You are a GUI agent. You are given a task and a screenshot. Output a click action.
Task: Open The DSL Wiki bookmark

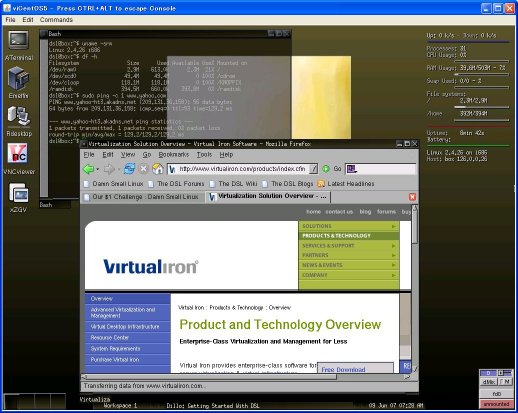click(x=233, y=184)
